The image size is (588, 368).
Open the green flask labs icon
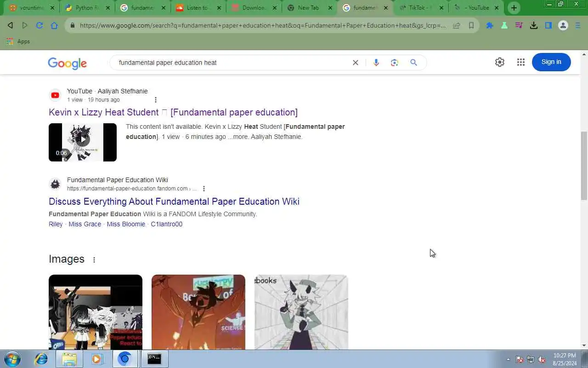point(504,25)
